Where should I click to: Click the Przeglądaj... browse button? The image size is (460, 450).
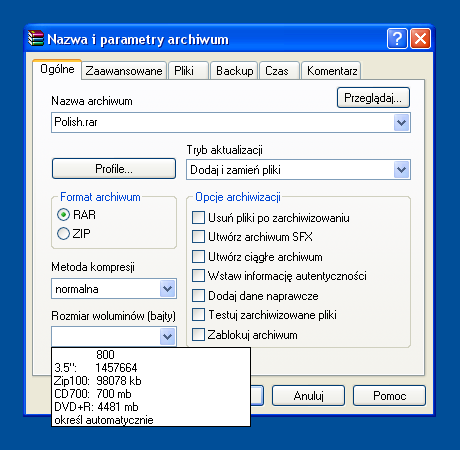(x=373, y=98)
